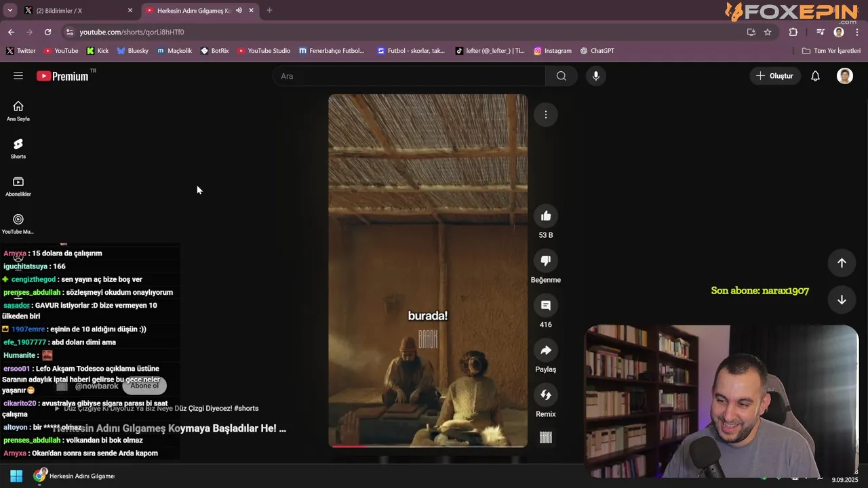Open the Chrome media control icon
Screen dimensions: 868x488
pos(821,32)
